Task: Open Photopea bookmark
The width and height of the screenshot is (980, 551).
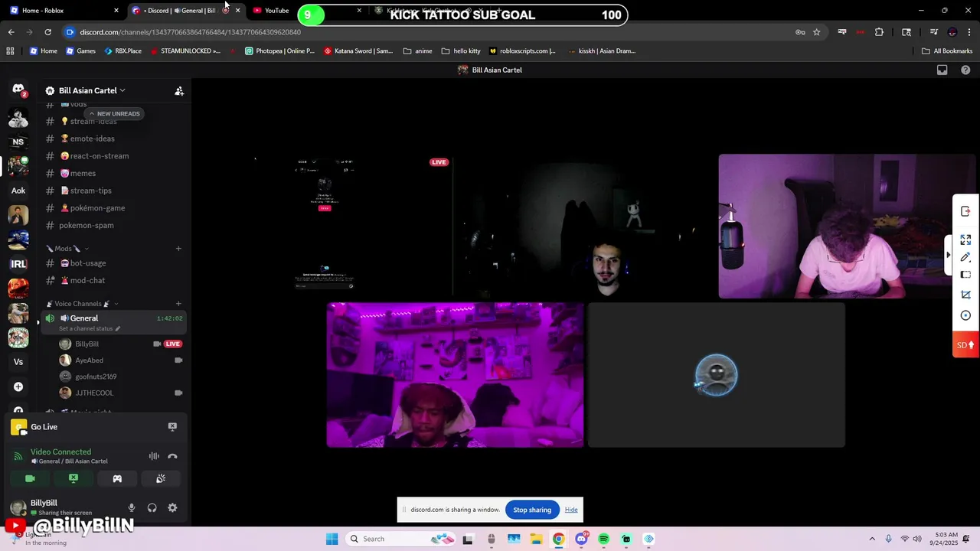Action: coord(279,51)
